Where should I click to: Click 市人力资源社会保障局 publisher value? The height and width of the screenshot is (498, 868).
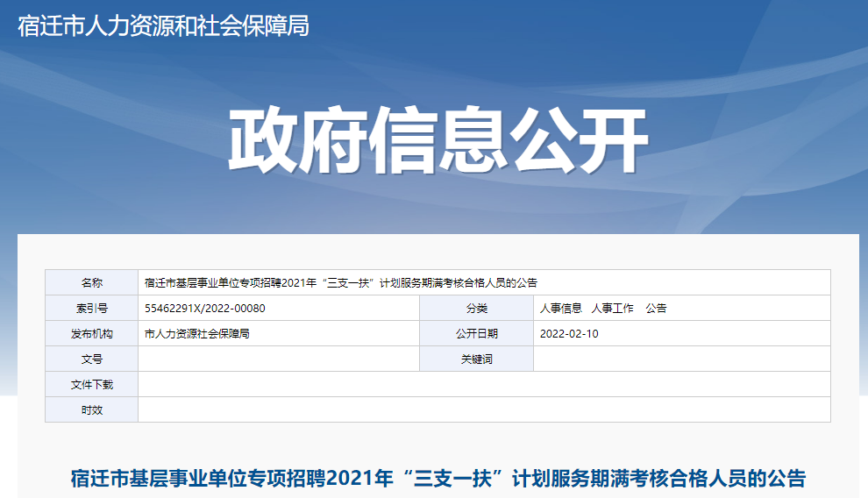197,334
